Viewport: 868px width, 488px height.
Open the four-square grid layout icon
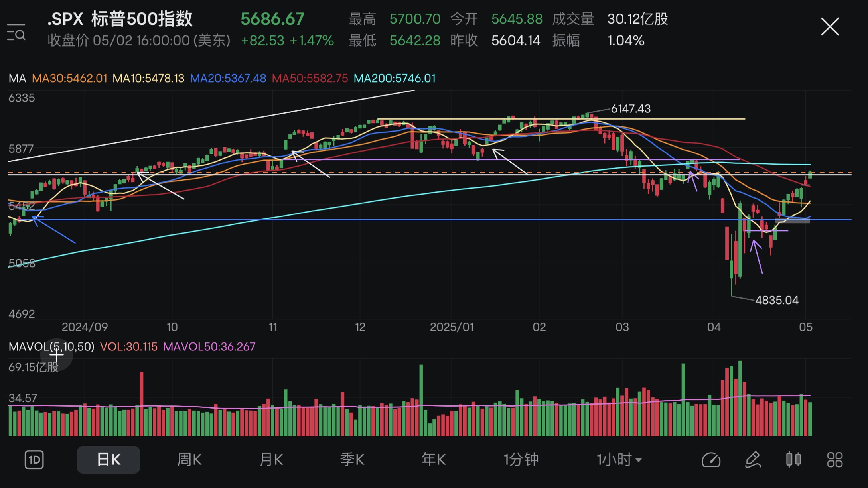pyautogui.click(x=834, y=460)
